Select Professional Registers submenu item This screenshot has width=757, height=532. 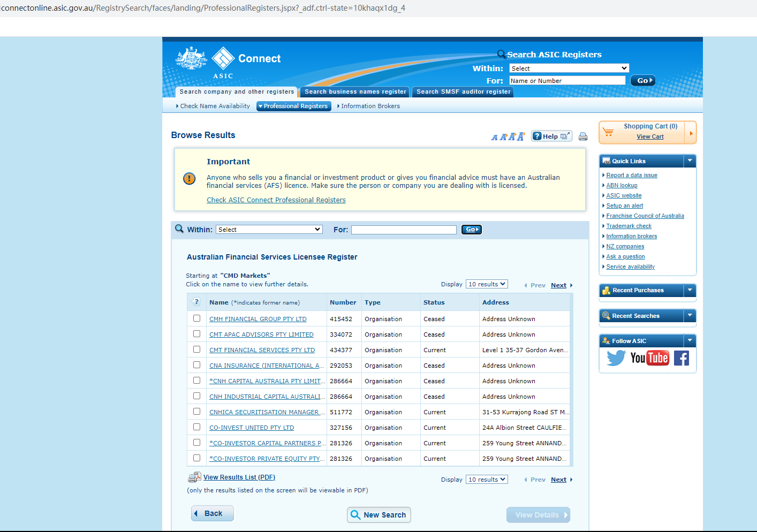(294, 106)
